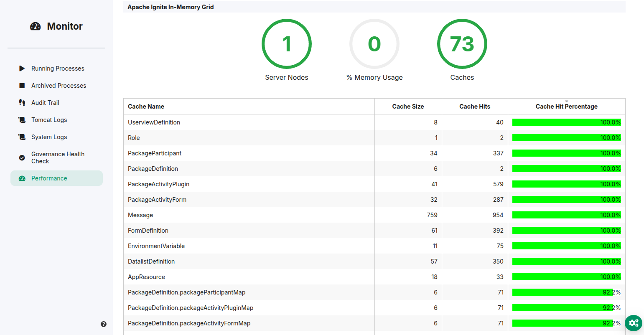The height and width of the screenshot is (335, 644).
Task: Click the Governance Health Check checkmark icon
Action: click(x=22, y=157)
